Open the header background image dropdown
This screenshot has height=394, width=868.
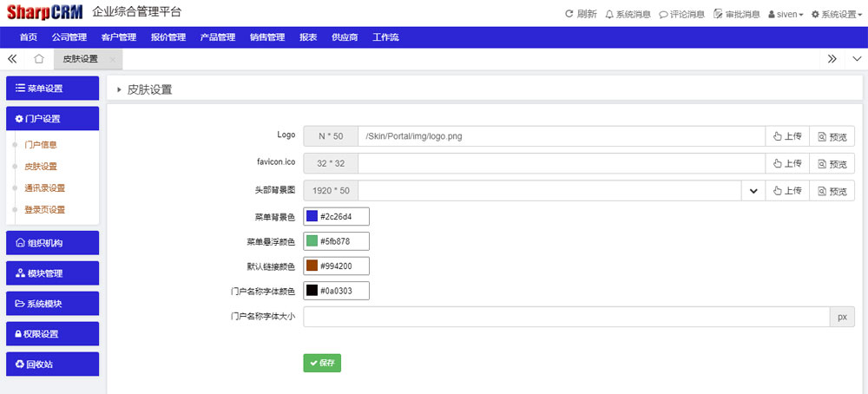click(753, 191)
